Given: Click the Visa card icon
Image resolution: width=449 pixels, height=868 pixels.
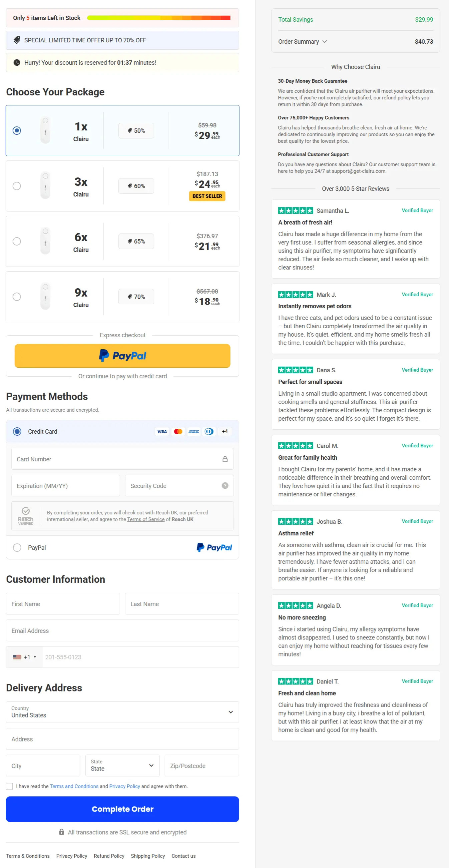Looking at the screenshot, I should coord(162,431).
